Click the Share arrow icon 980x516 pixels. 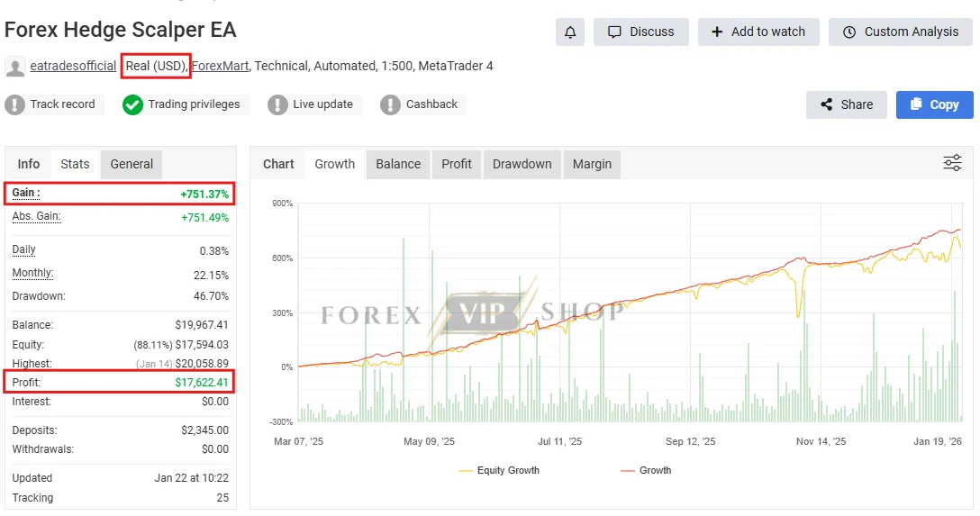pos(826,104)
